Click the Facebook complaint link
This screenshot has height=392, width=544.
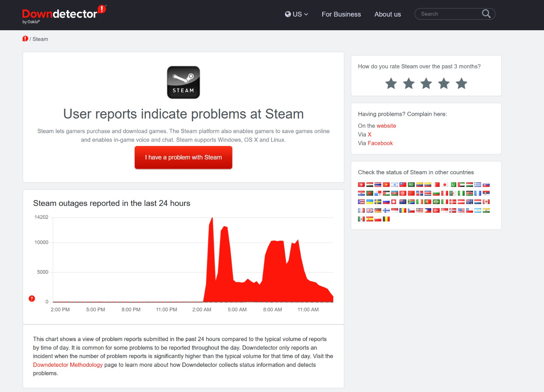(x=380, y=143)
